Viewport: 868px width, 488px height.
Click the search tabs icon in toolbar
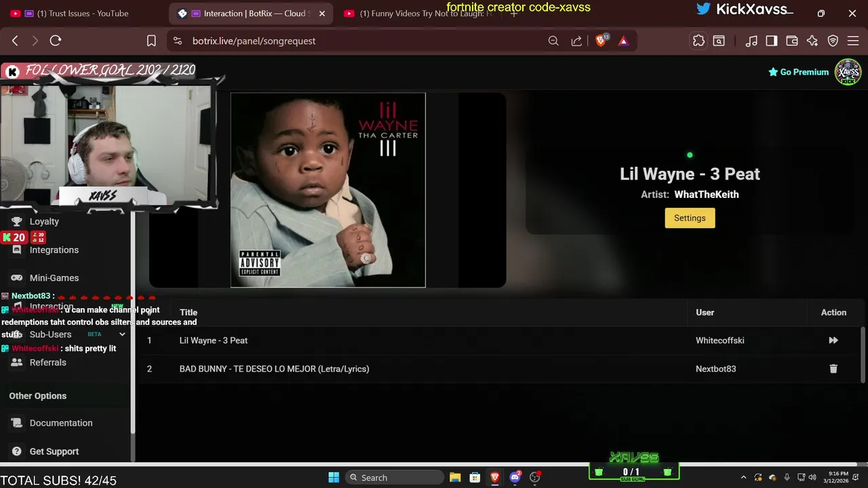click(719, 41)
